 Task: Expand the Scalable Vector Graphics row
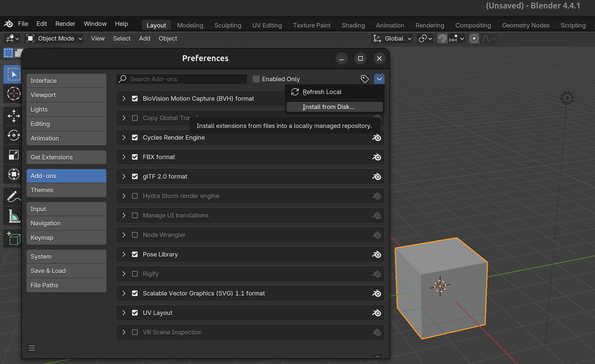[x=123, y=294]
